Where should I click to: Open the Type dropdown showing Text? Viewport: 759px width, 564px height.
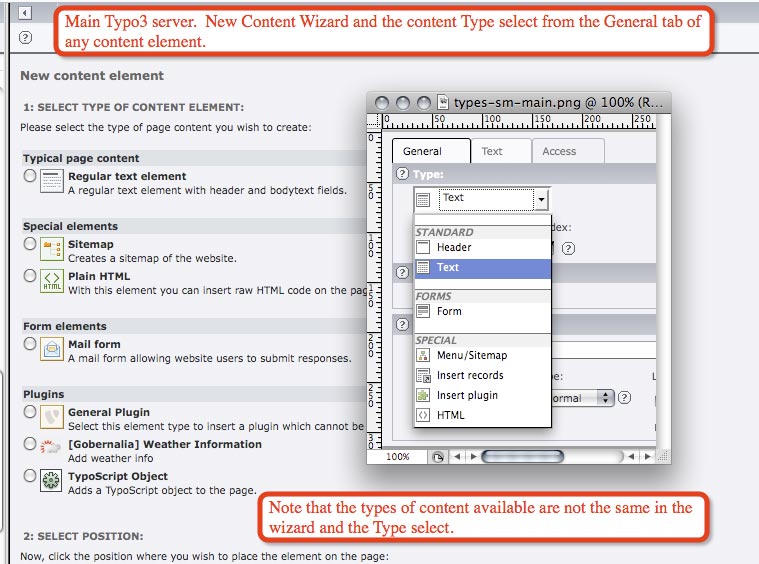tap(494, 200)
